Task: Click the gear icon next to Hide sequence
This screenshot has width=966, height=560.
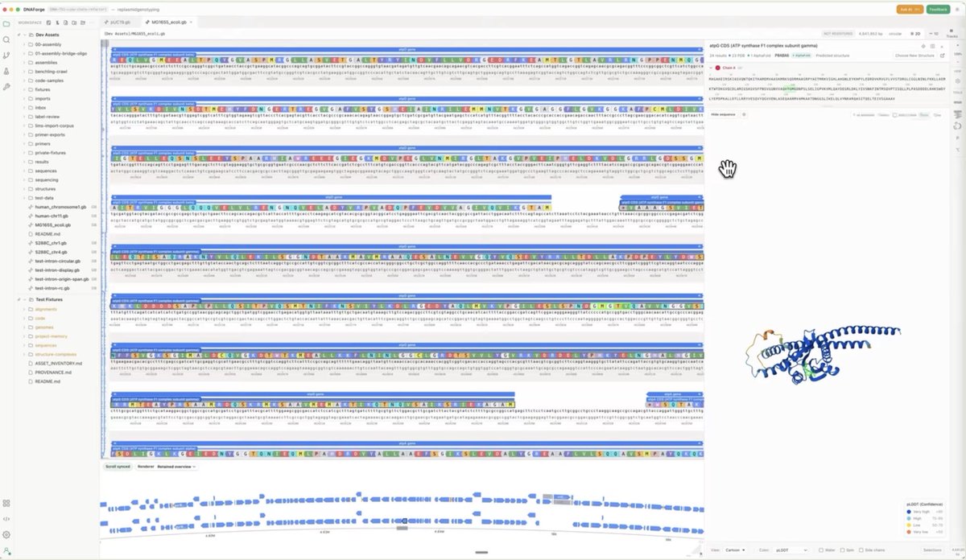Action: pos(744,114)
